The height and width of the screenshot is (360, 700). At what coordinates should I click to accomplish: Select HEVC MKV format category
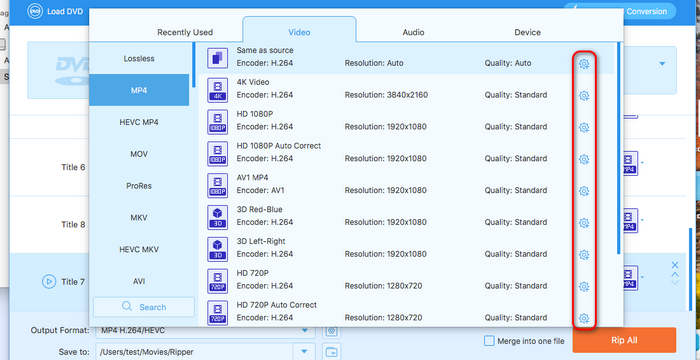[139, 249]
